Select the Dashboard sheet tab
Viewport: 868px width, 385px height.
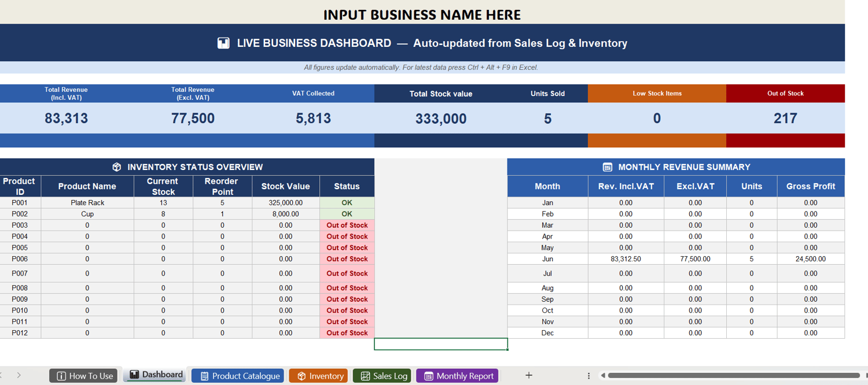click(x=155, y=375)
